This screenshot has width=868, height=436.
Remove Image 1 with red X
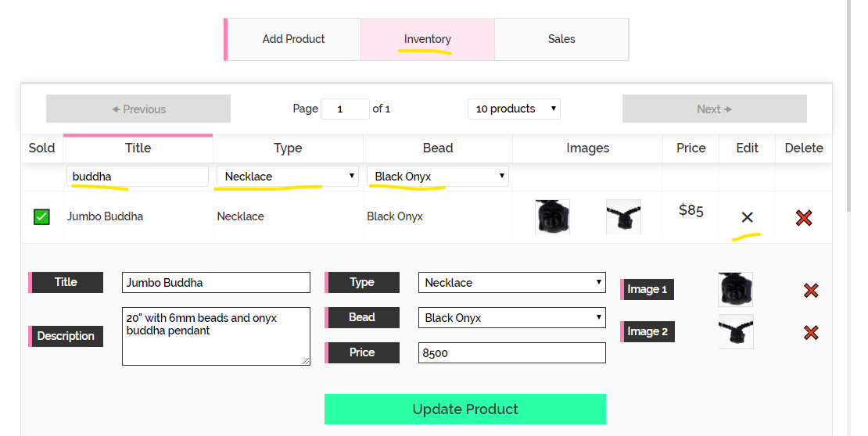click(811, 291)
